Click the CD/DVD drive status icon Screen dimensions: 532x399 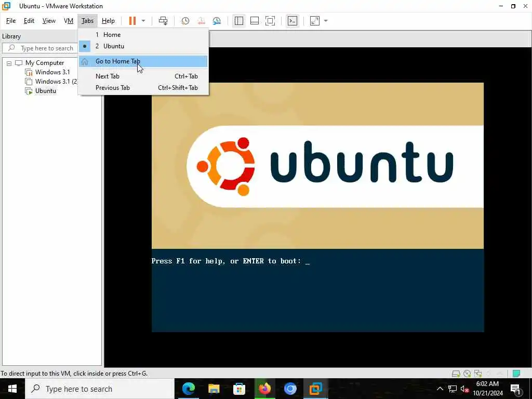tap(467, 374)
